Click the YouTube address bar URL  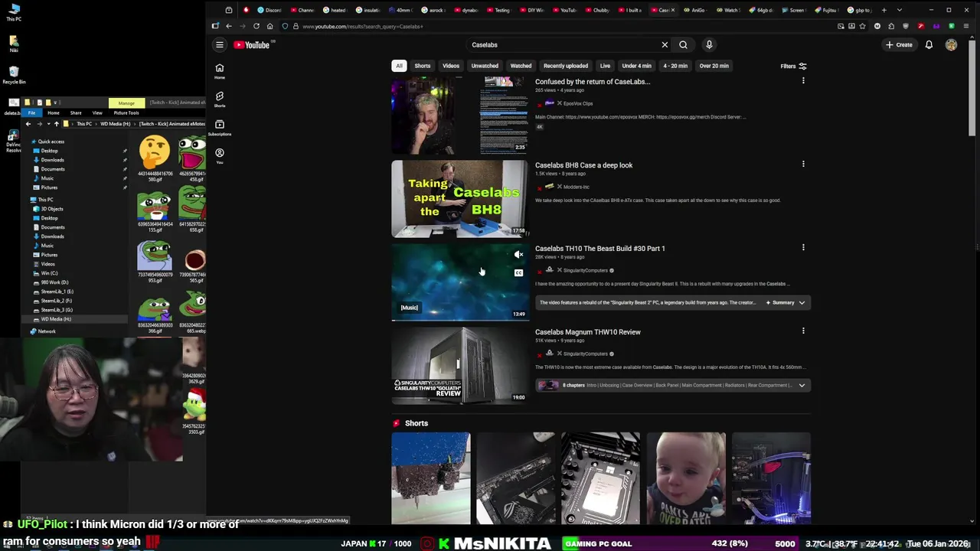[x=363, y=26]
